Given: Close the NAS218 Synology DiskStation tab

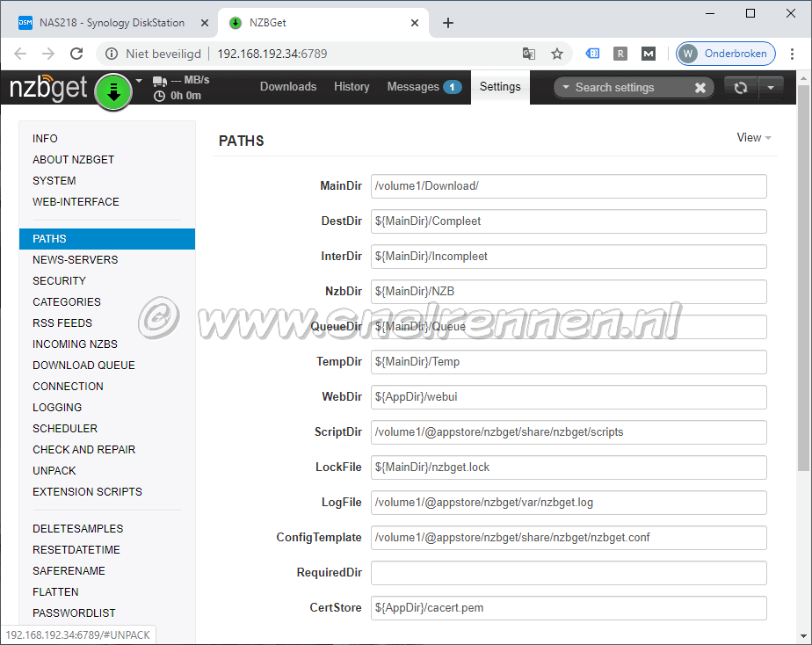Looking at the screenshot, I should click(205, 23).
